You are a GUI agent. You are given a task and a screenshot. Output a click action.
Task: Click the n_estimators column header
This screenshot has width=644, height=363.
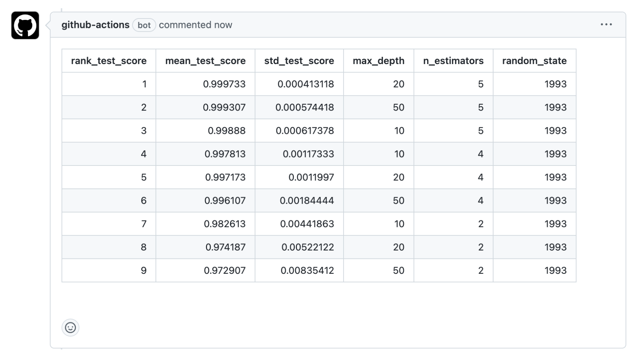(453, 61)
